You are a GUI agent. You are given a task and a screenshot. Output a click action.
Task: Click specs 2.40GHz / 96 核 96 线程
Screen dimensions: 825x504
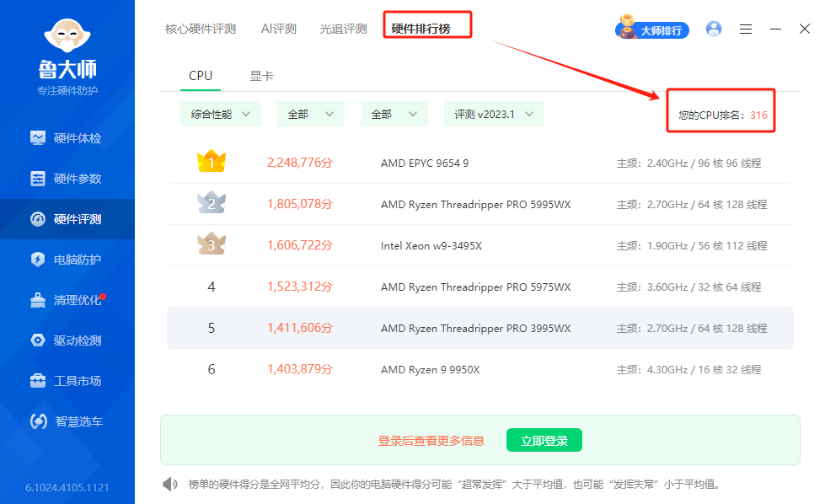click(x=704, y=164)
